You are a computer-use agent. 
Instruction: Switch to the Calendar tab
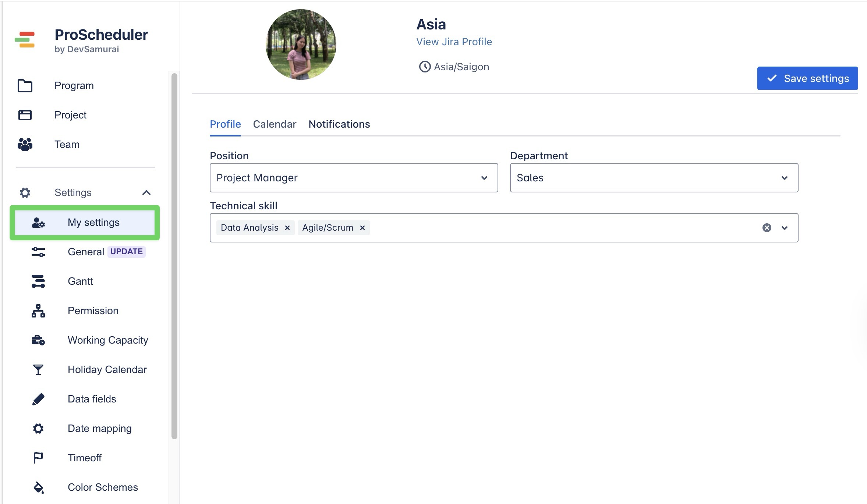(275, 124)
